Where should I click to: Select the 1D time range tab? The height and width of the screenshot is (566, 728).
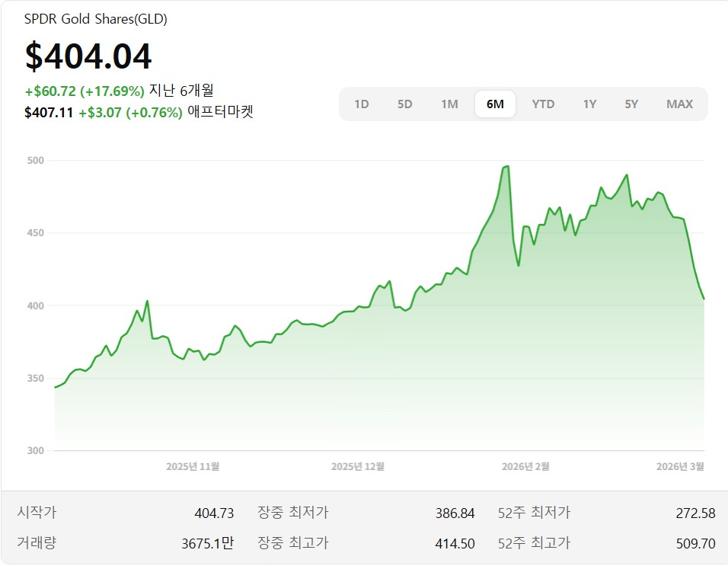click(x=361, y=104)
